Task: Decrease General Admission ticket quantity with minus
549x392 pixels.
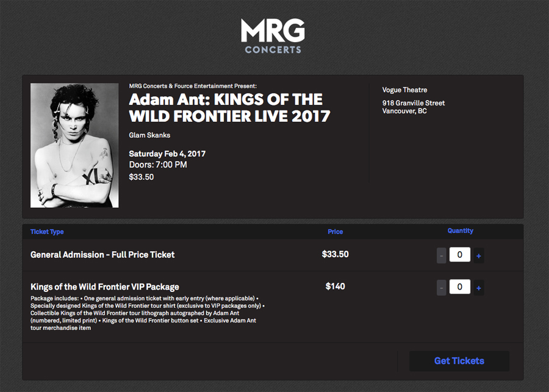Action: pos(442,257)
